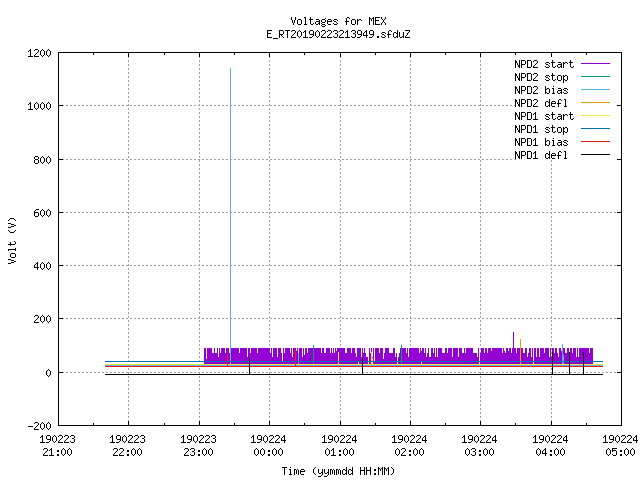The image size is (640, 480).
Task: Click the purple NPD2 start spike near 03:30
Action: coord(513,340)
